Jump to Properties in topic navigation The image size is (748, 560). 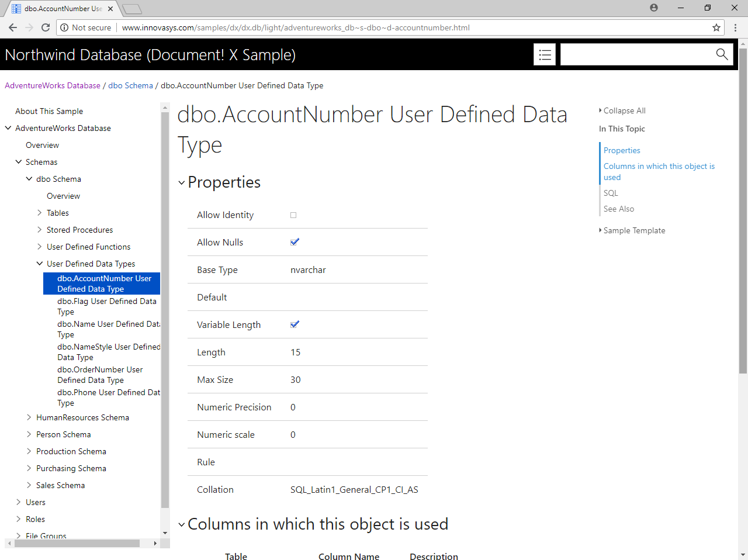pos(622,150)
